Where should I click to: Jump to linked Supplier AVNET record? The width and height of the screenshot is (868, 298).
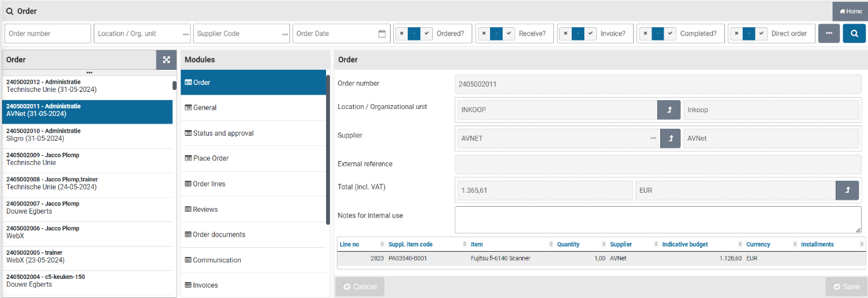coord(670,138)
